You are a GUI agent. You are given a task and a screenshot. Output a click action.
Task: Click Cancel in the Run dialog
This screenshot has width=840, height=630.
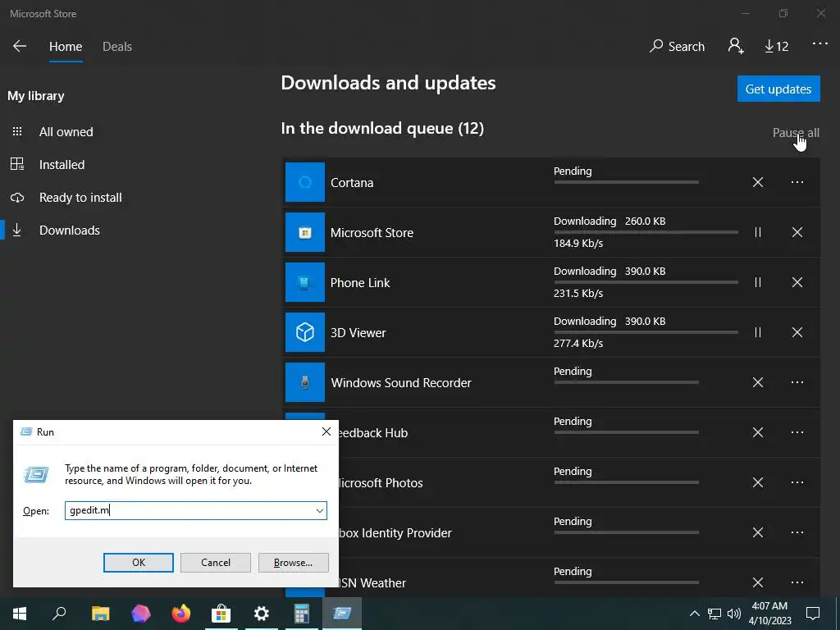click(x=216, y=563)
